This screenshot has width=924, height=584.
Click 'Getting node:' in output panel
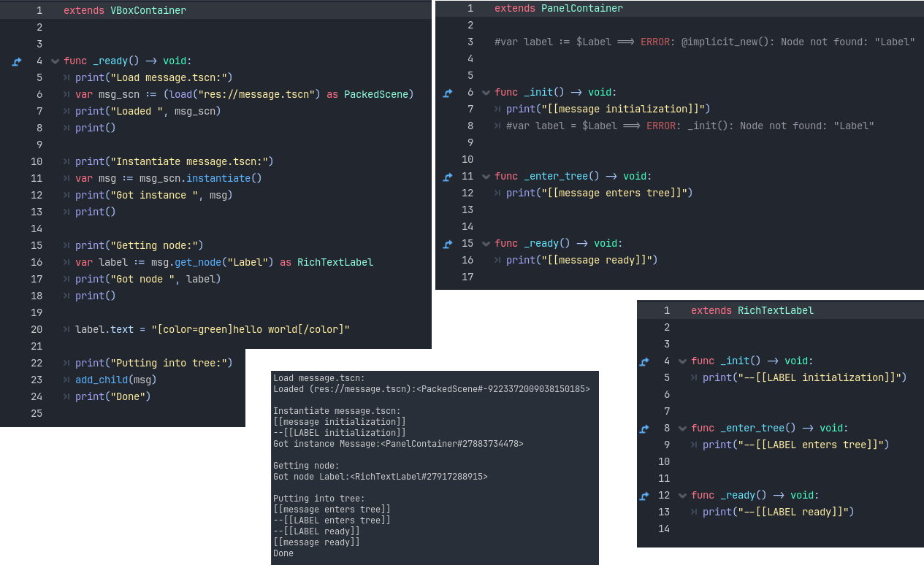click(306, 466)
